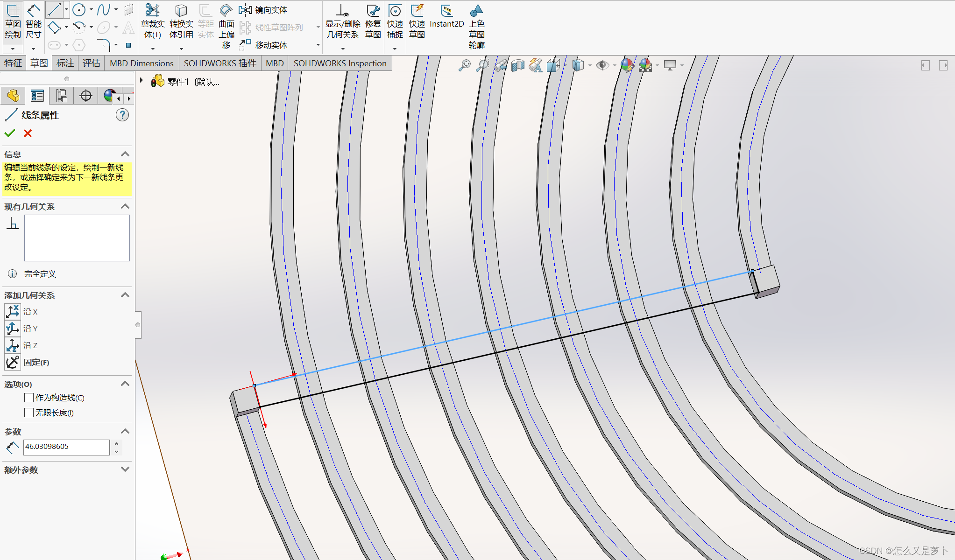
Task: Collapse the 现有几何关系 section
Action: (x=125, y=206)
